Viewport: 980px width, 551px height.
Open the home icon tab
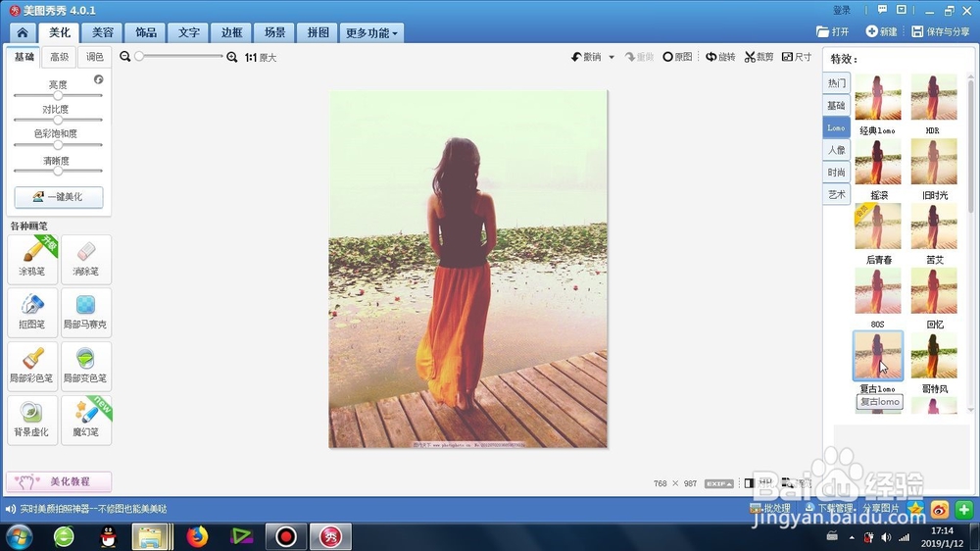(x=23, y=32)
